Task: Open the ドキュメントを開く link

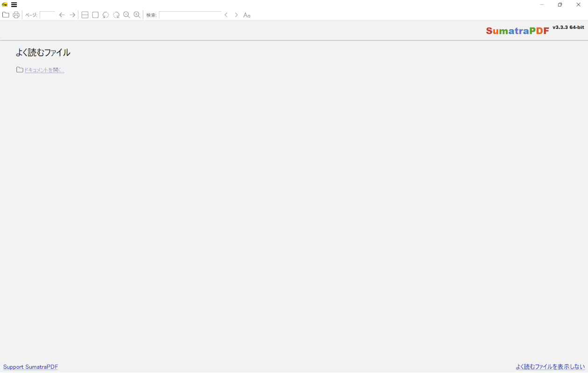Action: 44,70
